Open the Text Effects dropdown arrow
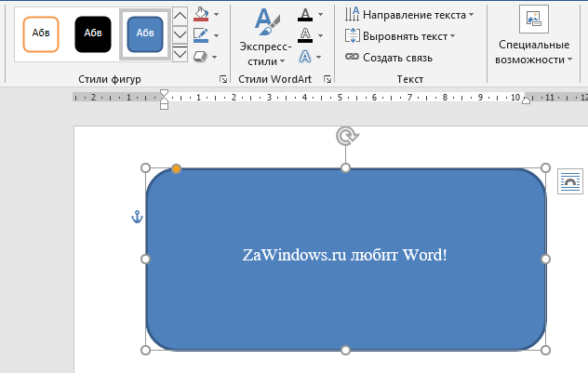This screenshot has height=373, width=588. coord(319,57)
